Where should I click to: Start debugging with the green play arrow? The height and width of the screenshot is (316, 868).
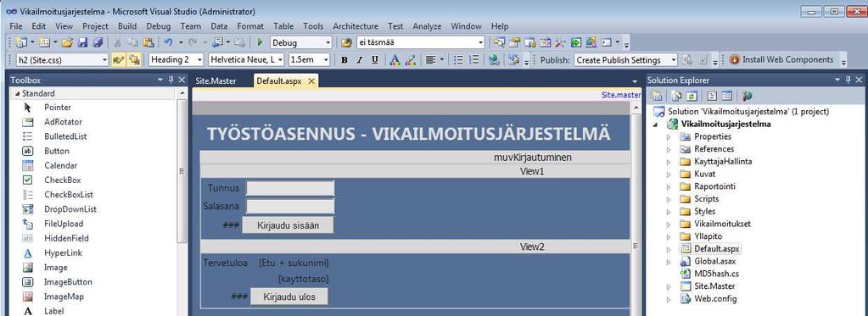click(260, 42)
